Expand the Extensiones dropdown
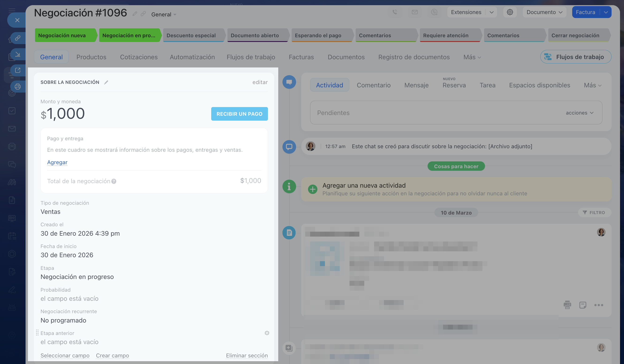 click(x=491, y=12)
